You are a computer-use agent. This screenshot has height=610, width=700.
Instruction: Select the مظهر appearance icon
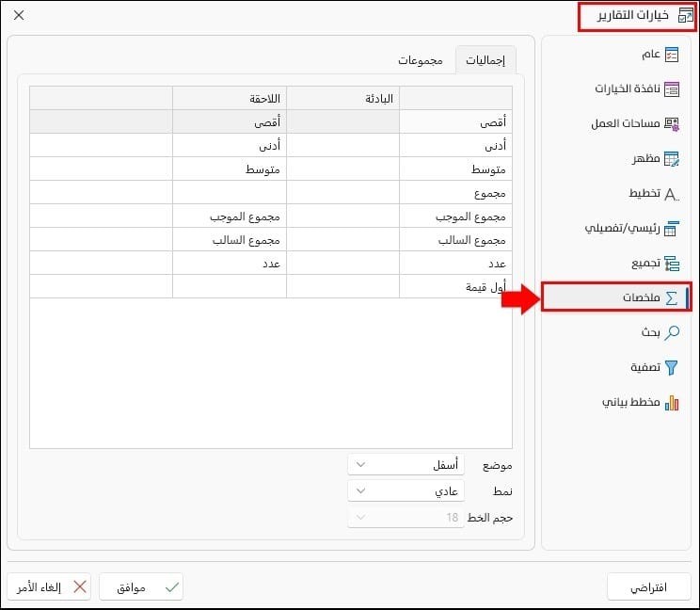tap(672, 158)
